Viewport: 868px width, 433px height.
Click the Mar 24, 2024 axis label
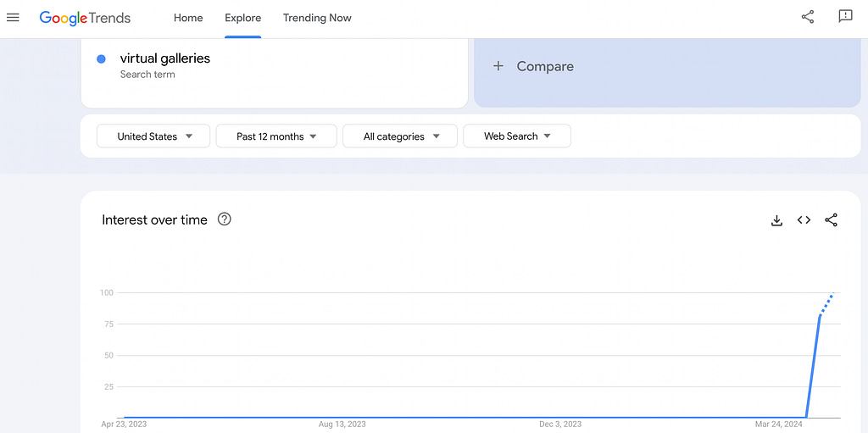point(778,425)
